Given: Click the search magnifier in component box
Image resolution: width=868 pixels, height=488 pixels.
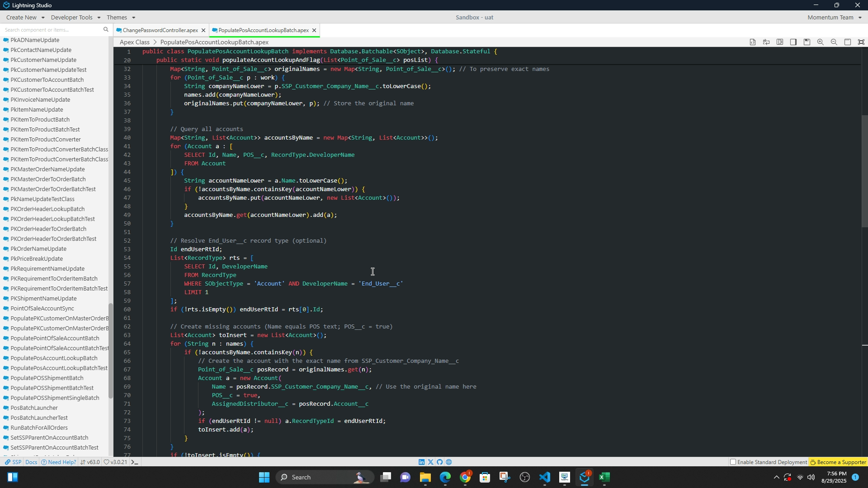Looking at the screenshot, I should pyautogui.click(x=106, y=30).
